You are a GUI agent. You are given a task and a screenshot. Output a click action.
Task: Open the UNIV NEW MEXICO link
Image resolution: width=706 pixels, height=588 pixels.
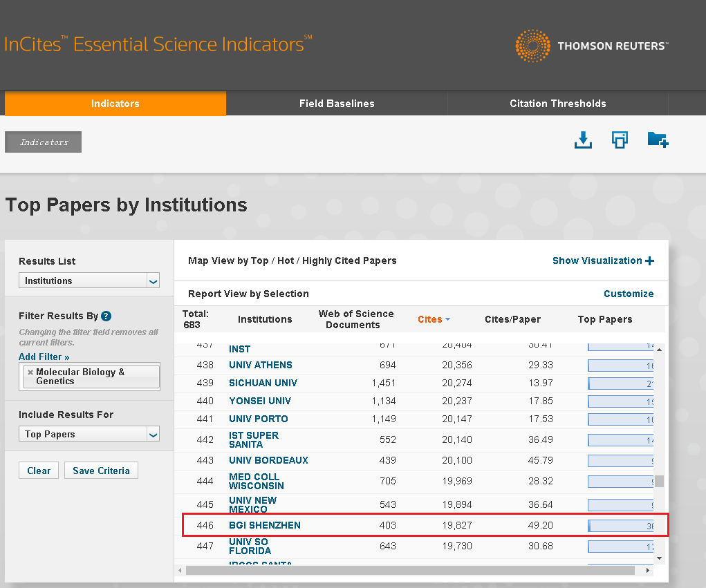(252, 505)
